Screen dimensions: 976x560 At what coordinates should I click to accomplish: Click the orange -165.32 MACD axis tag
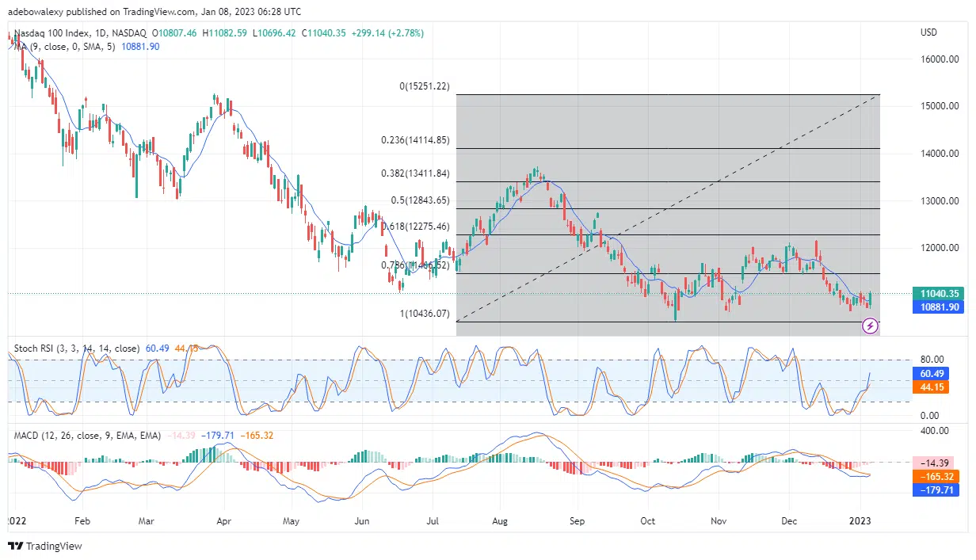click(x=936, y=477)
